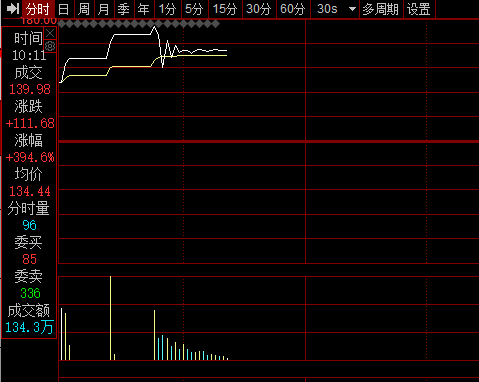This screenshot has width=479, height=382.
Task: Switch to 分时 intraday tab
Action: 38,9
